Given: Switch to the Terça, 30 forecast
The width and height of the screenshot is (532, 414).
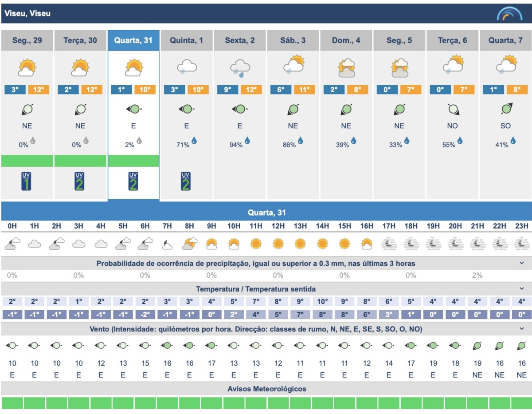Looking at the screenshot, I should pos(80,40).
